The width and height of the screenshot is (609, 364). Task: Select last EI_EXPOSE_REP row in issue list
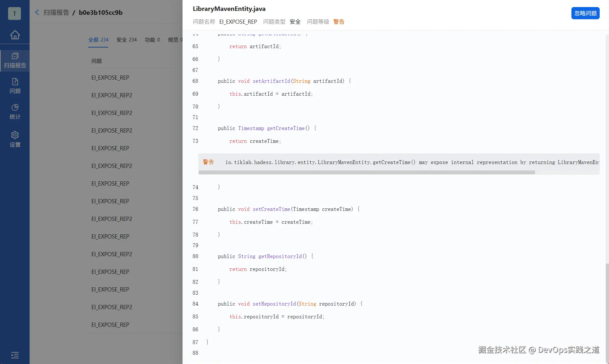click(x=110, y=325)
